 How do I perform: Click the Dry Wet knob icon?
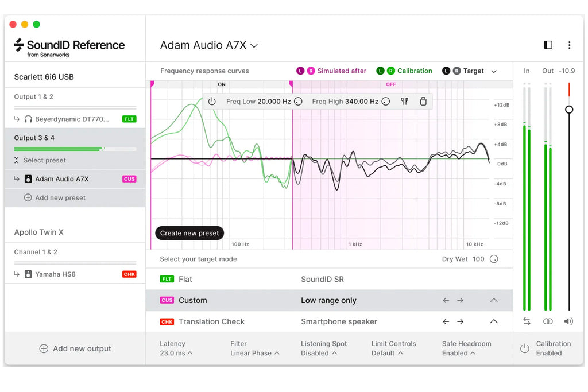[494, 259]
